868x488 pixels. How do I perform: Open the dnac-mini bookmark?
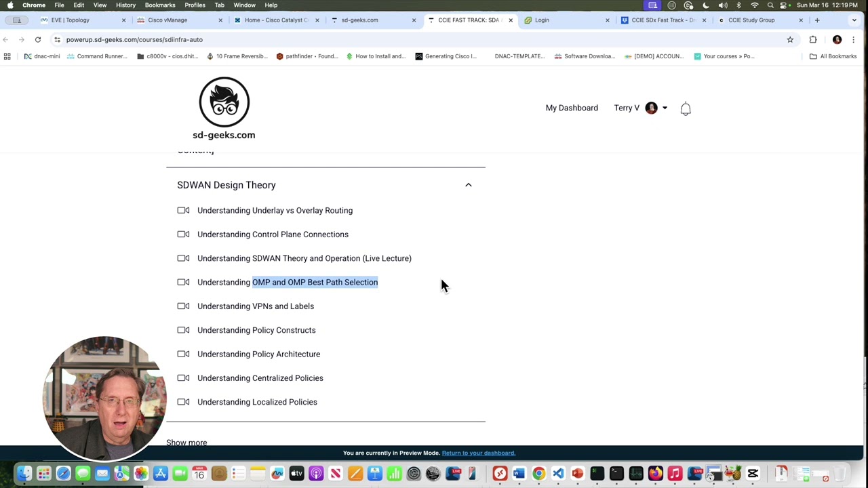tap(41, 56)
